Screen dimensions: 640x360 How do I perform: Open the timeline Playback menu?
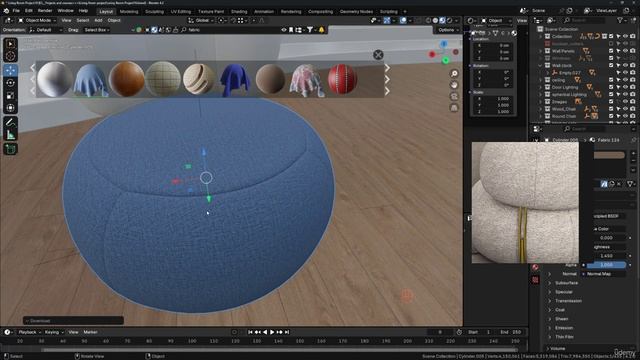29,332
